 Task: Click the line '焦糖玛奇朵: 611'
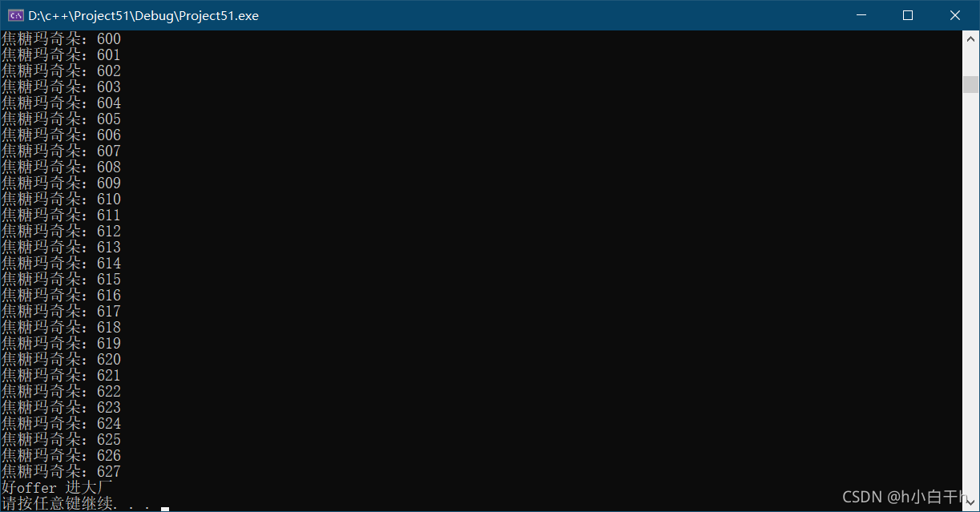point(61,215)
